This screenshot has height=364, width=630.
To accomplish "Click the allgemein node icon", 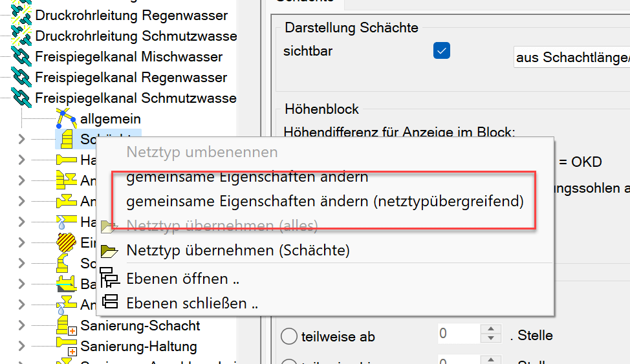I will point(65,119).
